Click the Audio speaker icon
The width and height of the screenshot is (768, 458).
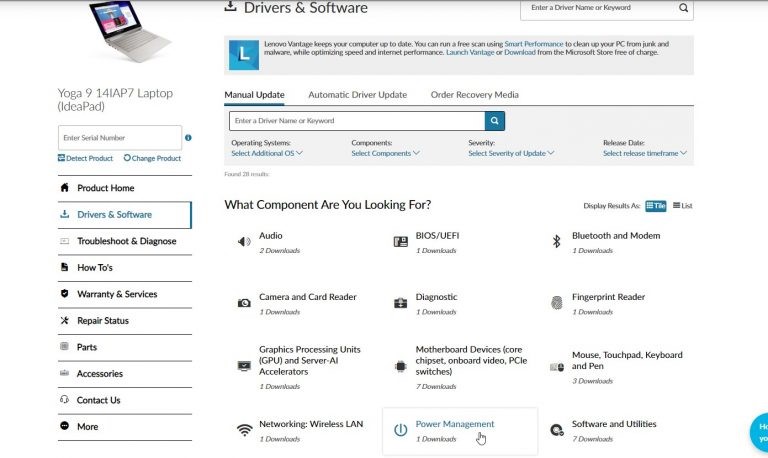(244, 241)
